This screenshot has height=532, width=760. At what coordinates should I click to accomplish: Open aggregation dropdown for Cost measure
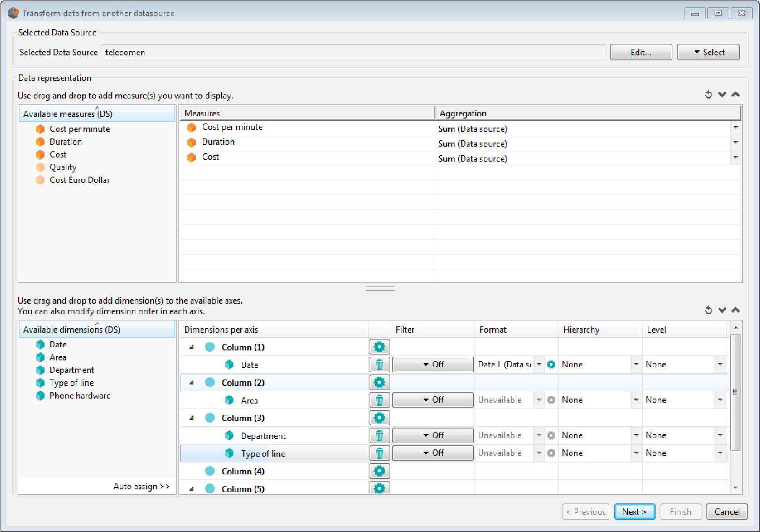click(735, 158)
